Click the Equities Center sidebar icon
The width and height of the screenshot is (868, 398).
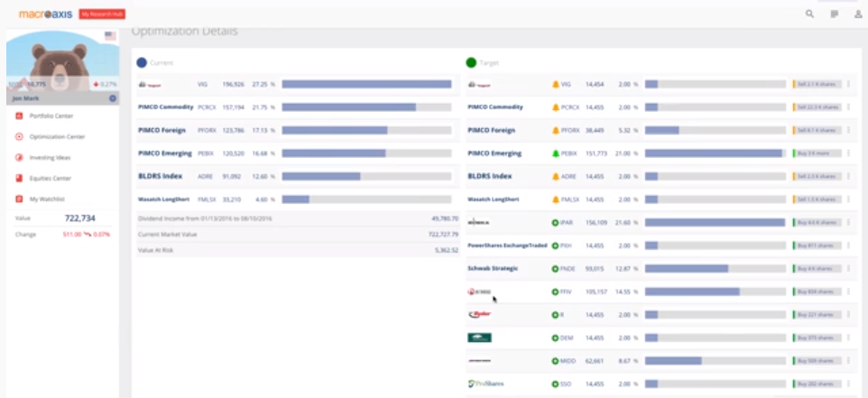click(19, 178)
